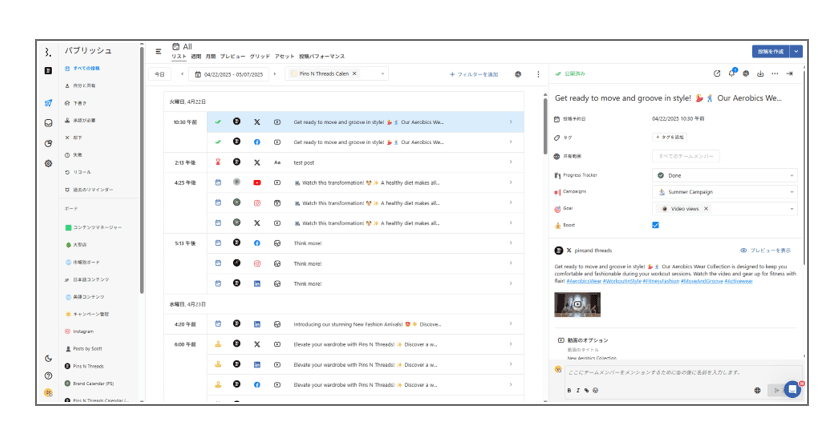Click the red status icon on test post row
Screen dimensions: 831x432
pos(218,162)
